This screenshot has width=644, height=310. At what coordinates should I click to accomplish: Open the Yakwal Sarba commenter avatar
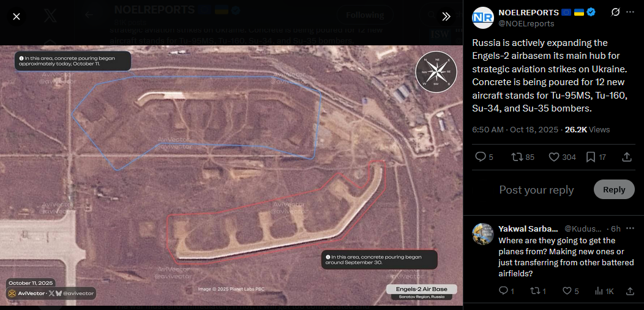click(x=483, y=234)
